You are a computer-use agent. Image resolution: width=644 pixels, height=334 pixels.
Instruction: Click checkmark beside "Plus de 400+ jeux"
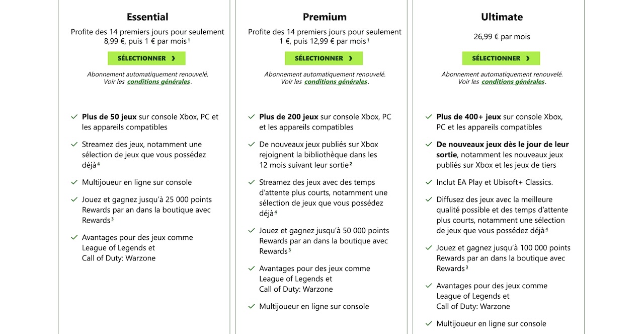429,117
